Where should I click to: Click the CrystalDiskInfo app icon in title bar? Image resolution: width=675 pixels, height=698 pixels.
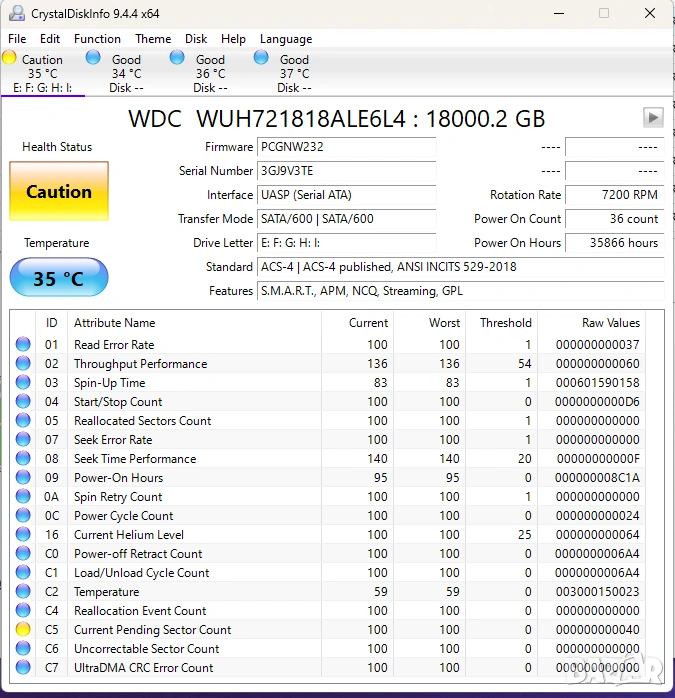pos(16,14)
